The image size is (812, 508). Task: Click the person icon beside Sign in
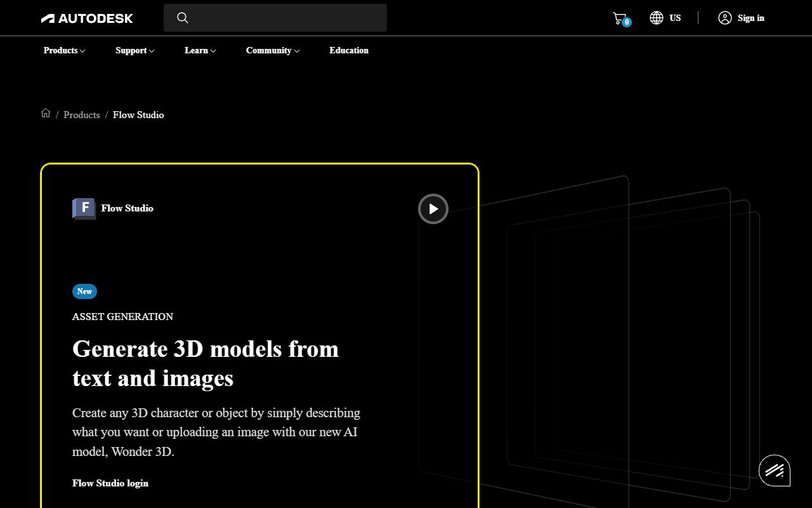[724, 18]
